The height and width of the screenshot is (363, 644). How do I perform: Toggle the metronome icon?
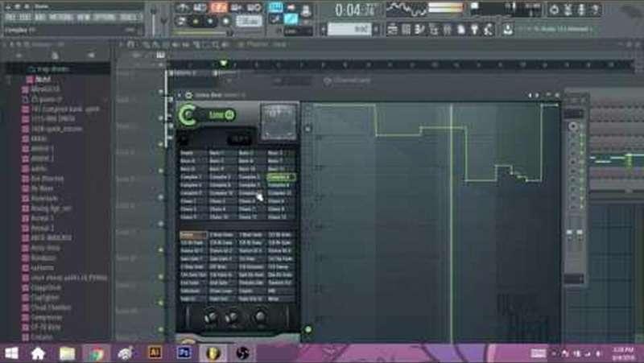click(x=183, y=8)
